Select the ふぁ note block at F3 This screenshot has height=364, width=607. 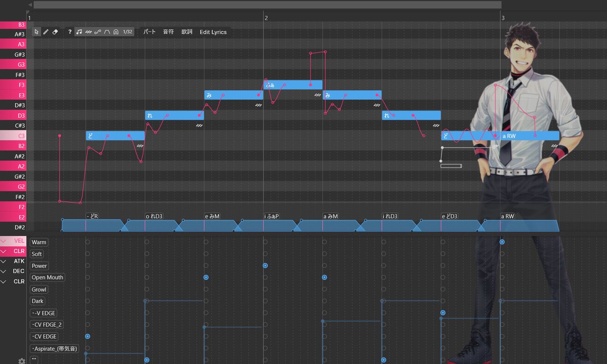(x=293, y=84)
